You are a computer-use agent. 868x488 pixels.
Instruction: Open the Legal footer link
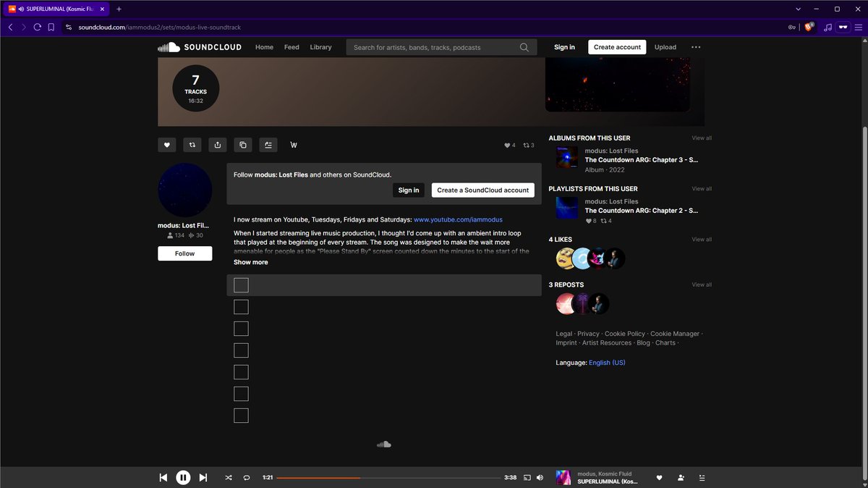(564, 334)
